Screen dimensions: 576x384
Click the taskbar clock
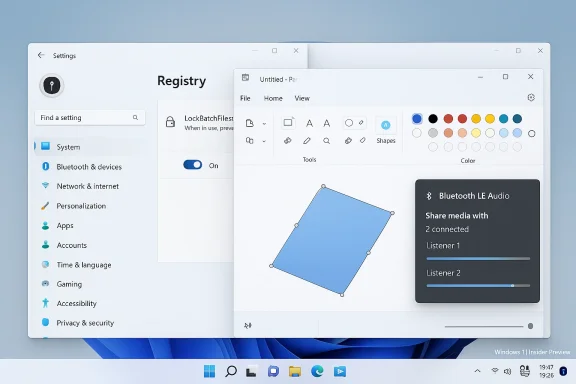coord(546,371)
